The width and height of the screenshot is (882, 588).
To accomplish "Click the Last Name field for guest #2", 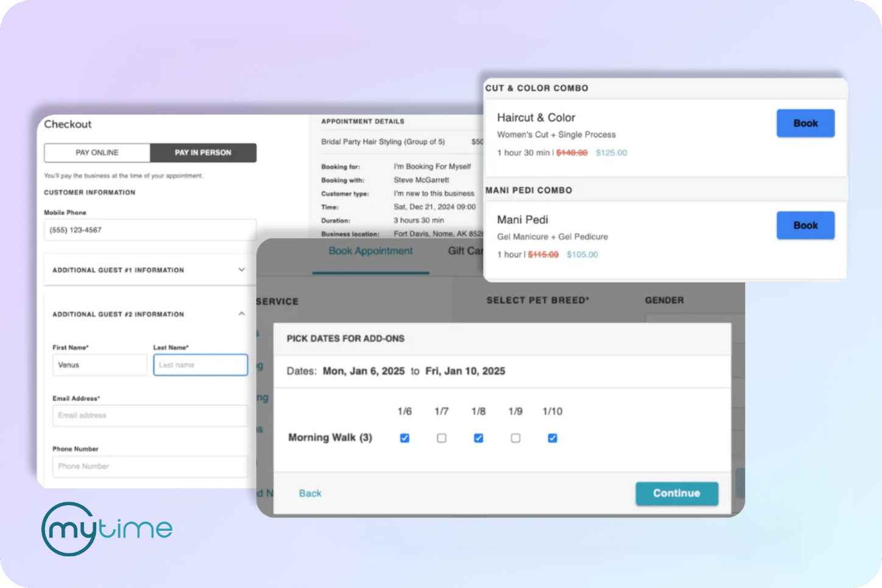I will (x=200, y=365).
